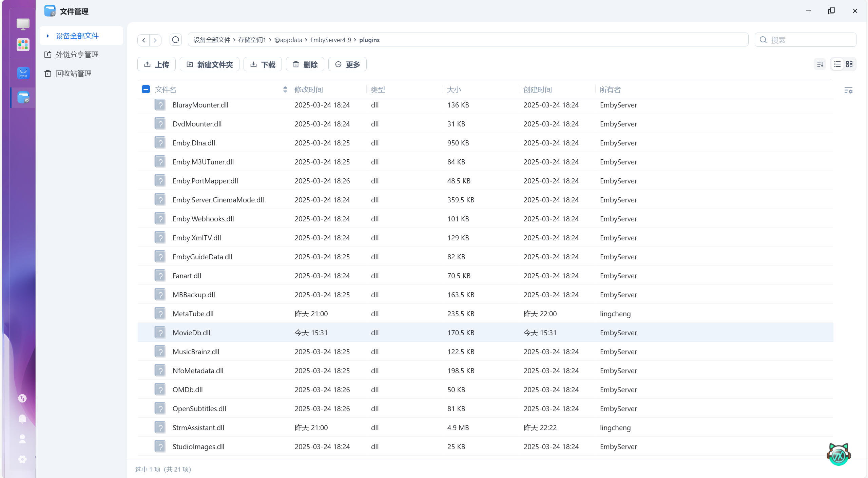Open the 更多 more options menu
Screen dimensions: 868x478
(347, 64)
